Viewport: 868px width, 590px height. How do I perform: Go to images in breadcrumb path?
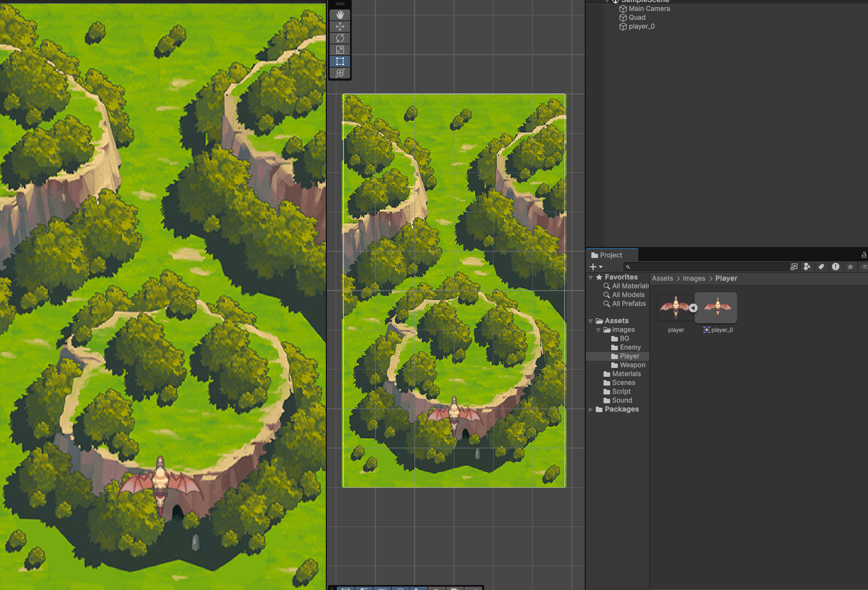tap(694, 278)
